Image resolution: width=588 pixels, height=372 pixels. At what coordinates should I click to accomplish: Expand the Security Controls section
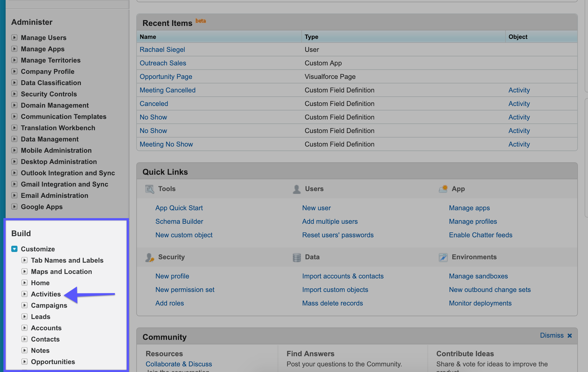[14, 94]
